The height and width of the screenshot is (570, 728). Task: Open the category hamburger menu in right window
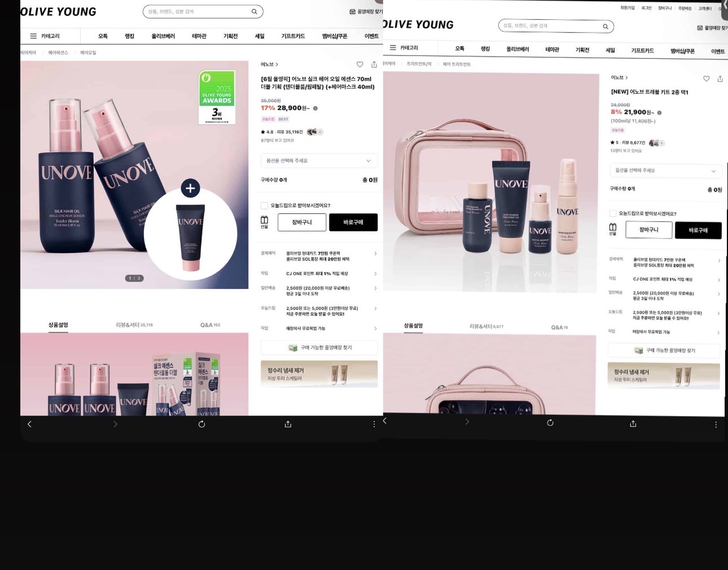[x=393, y=48]
